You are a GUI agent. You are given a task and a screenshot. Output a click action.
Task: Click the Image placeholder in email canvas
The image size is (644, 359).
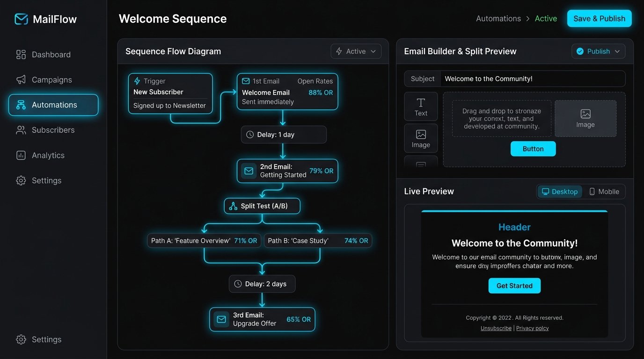click(x=585, y=118)
